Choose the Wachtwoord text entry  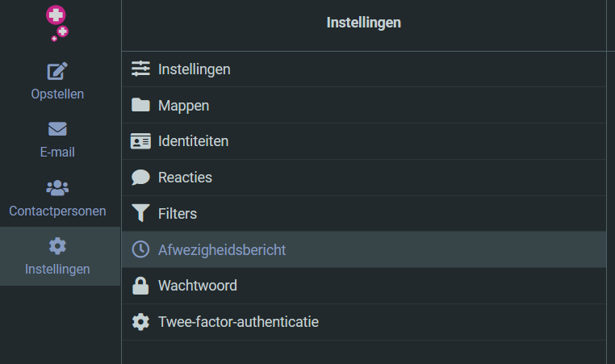pos(197,286)
